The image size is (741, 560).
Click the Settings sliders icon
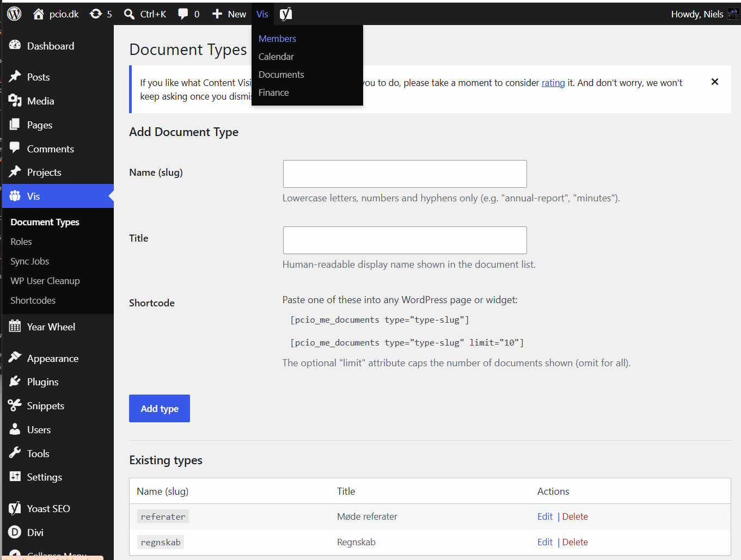[15, 476]
